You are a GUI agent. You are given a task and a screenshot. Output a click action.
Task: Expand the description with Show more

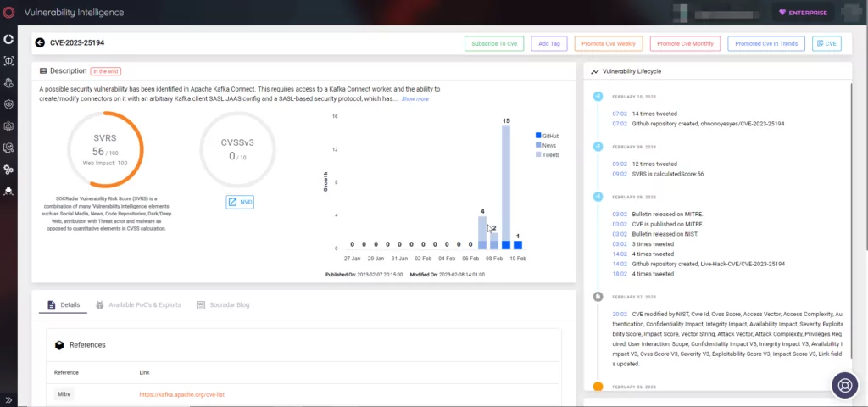click(x=415, y=99)
